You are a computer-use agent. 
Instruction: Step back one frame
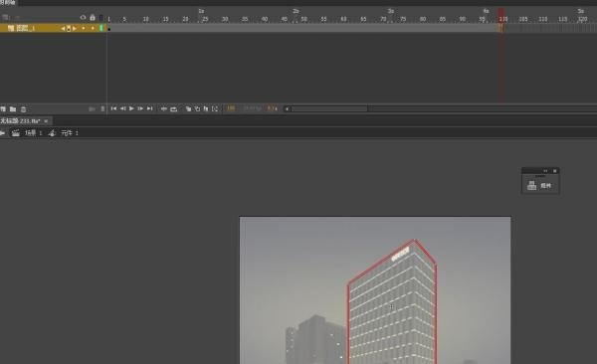pos(123,108)
